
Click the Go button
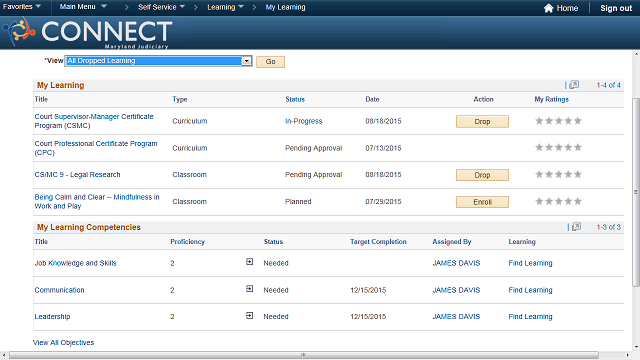270,62
